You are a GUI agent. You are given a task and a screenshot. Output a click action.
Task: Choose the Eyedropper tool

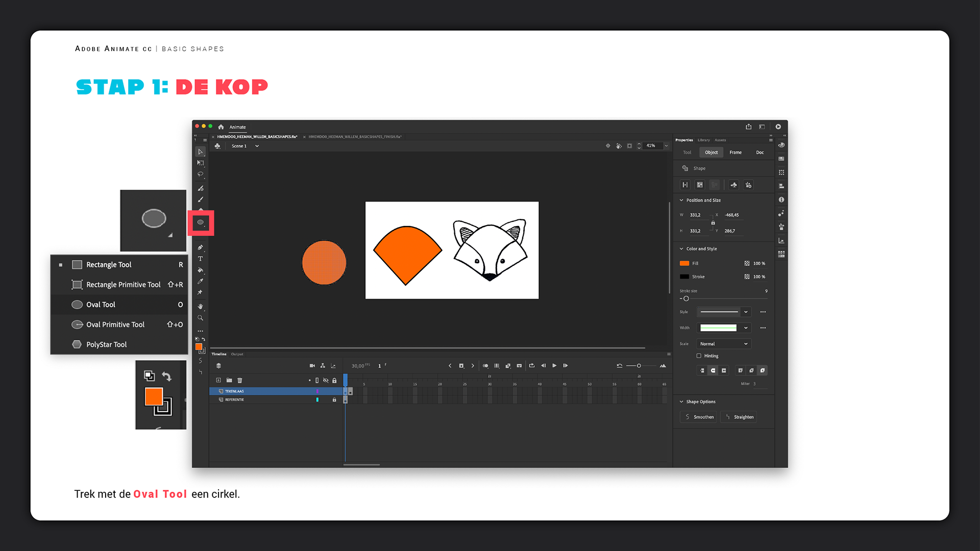201,281
